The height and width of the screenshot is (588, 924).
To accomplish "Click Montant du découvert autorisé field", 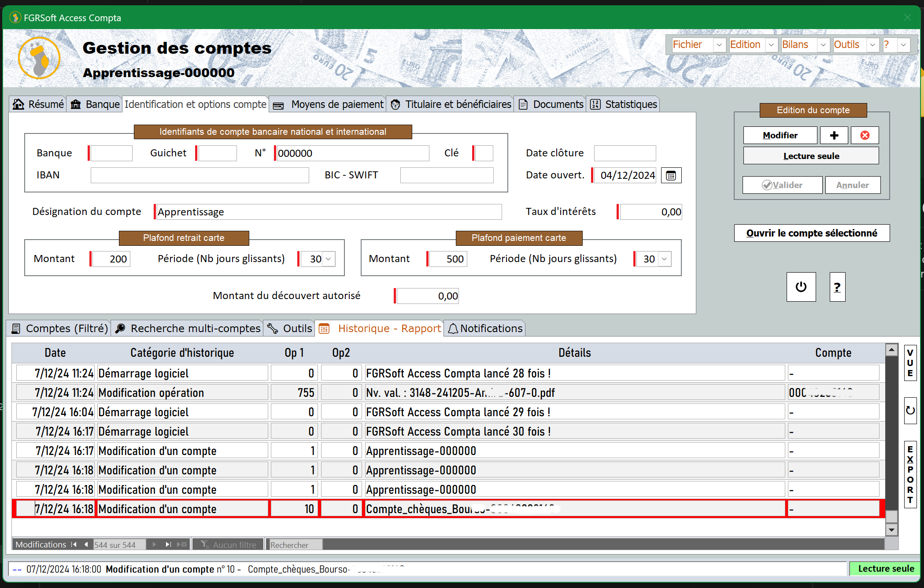I will click(427, 296).
